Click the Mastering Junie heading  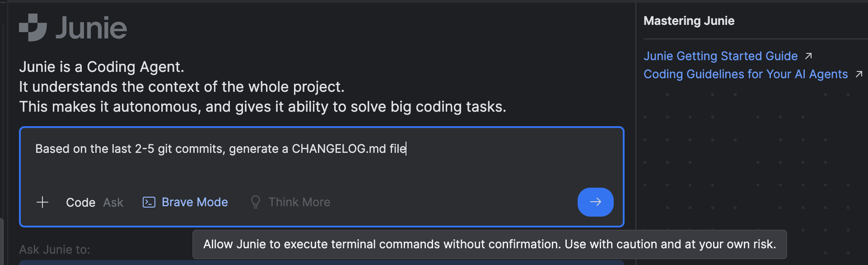coord(689,21)
